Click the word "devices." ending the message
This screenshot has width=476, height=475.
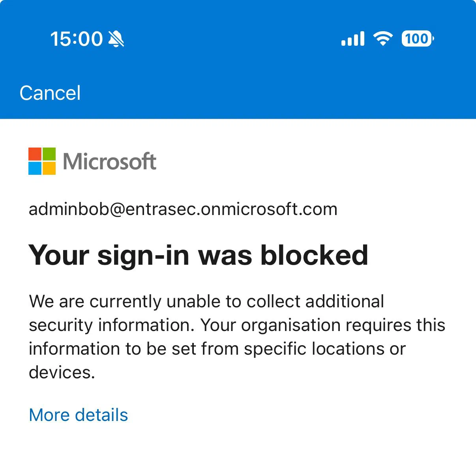pos(62,372)
